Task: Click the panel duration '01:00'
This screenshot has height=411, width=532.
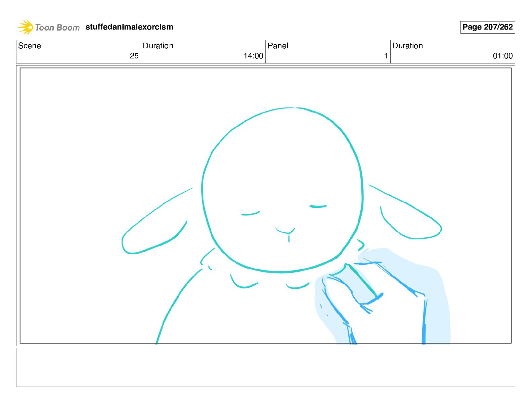Action: point(503,56)
